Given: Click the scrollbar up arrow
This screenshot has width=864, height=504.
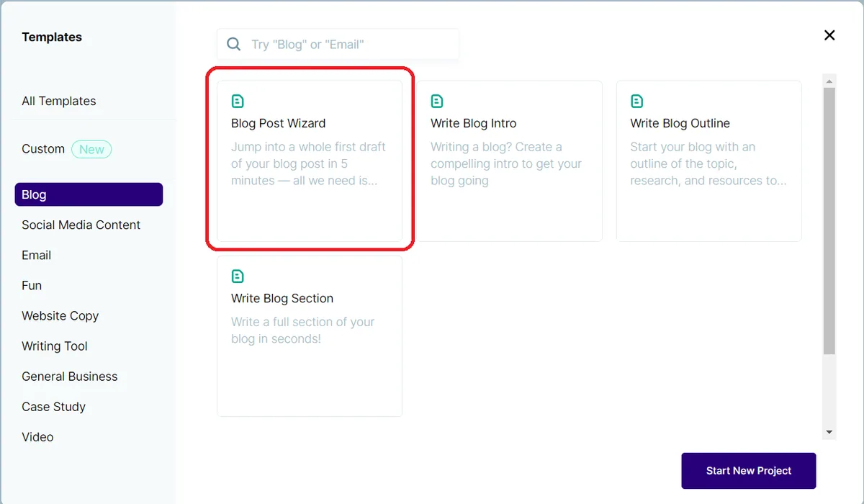Looking at the screenshot, I should (829, 80).
